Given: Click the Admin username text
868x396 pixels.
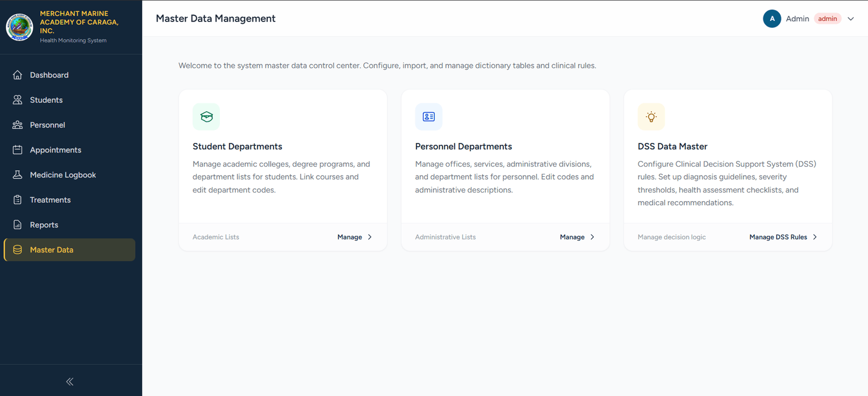Looking at the screenshot, I should 797,19.
